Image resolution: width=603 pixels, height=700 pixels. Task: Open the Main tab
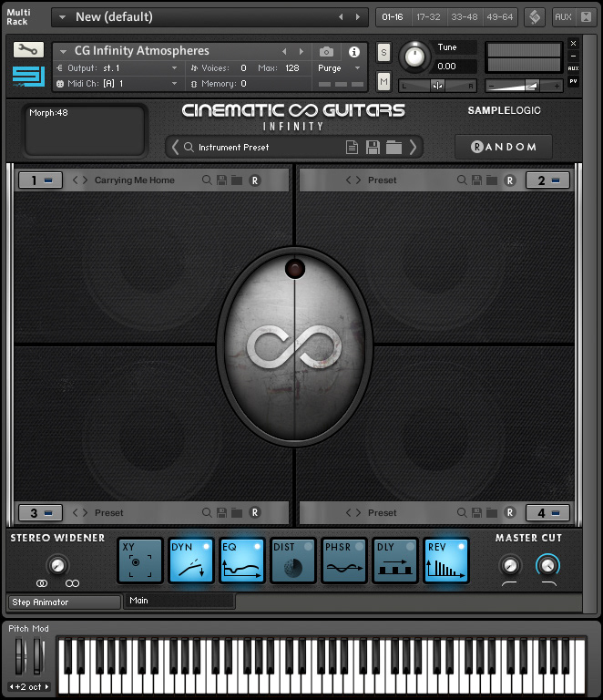179,601
